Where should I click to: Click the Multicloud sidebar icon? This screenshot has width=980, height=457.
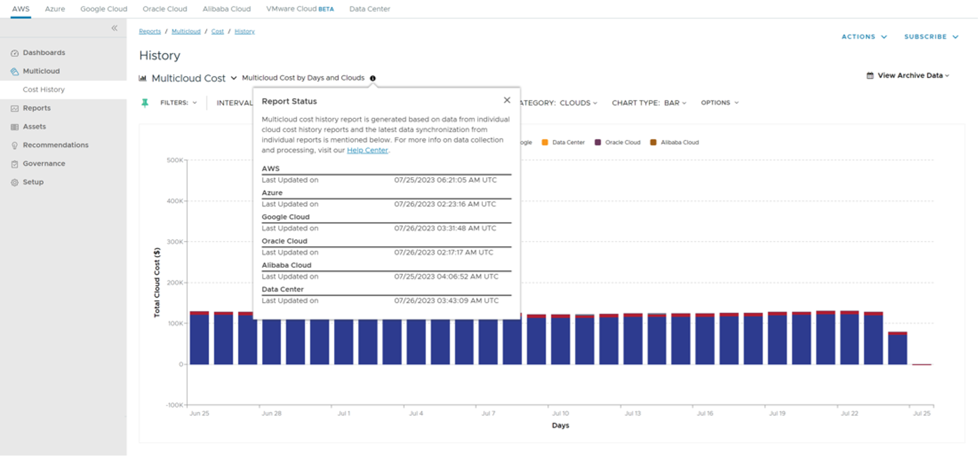click(15, 71)
